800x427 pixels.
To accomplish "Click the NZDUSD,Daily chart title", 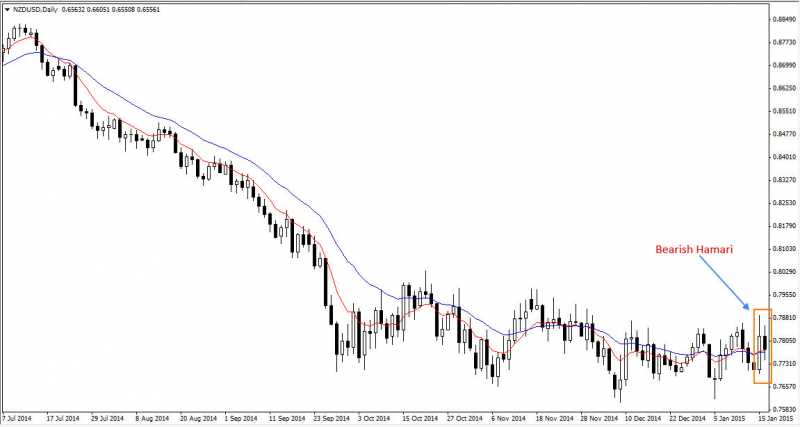I will pos(36,8).
